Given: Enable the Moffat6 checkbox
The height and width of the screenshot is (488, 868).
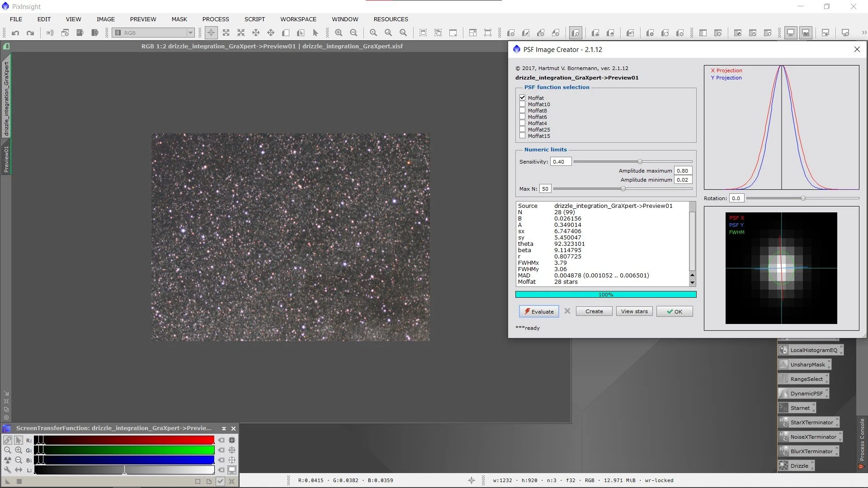Looking at the screenshot, I should pyautogui.click(x=523, y=117).
